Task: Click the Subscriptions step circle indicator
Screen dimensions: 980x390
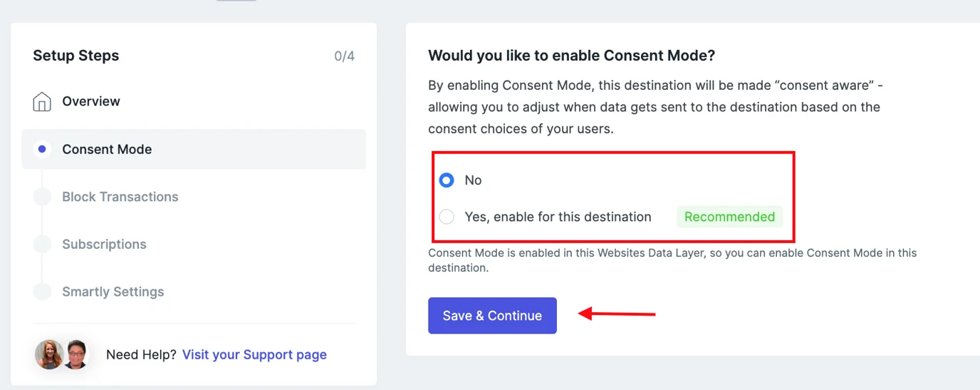Action: coord(42,245)
